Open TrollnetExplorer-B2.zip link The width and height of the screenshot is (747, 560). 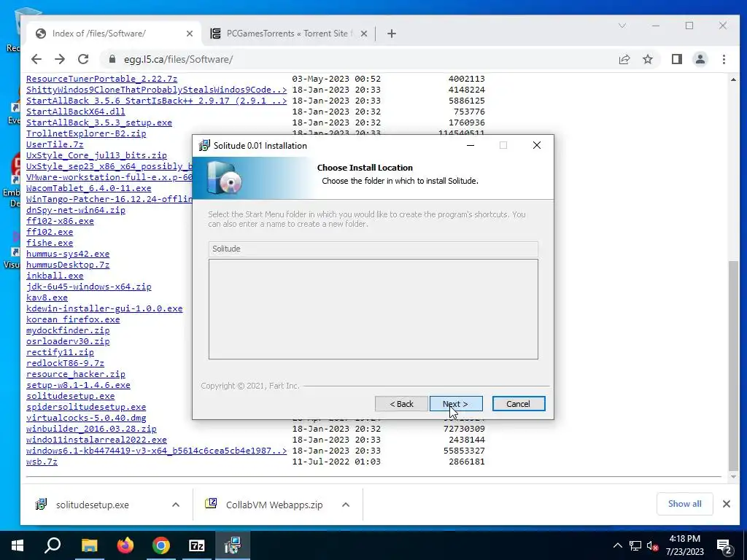tap(86, 133)
